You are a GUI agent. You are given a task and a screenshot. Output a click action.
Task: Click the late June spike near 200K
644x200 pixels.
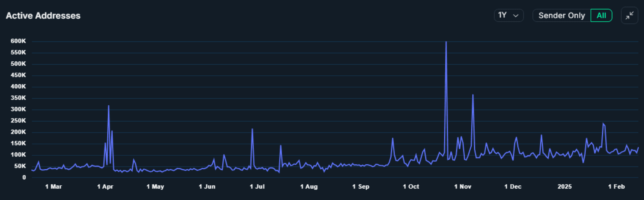click(252, 129)
